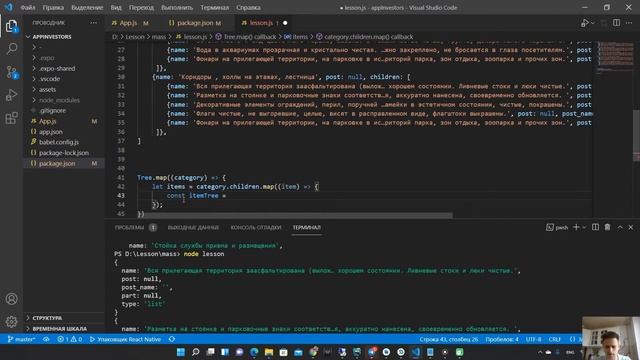Click the React Native Packager status item
This screenshot has height=360, width=640.
pos(125,339)
